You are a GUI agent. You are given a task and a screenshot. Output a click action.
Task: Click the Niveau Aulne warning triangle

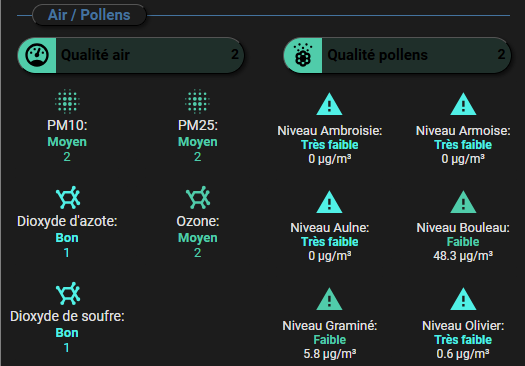tap(329, 202)
